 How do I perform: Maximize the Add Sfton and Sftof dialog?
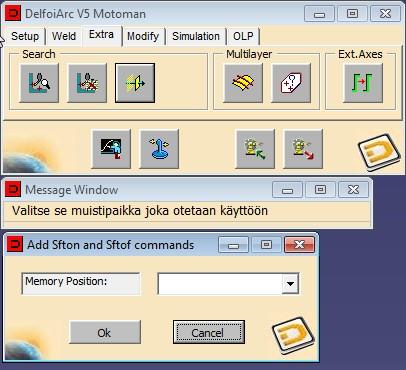click(266, 245)
